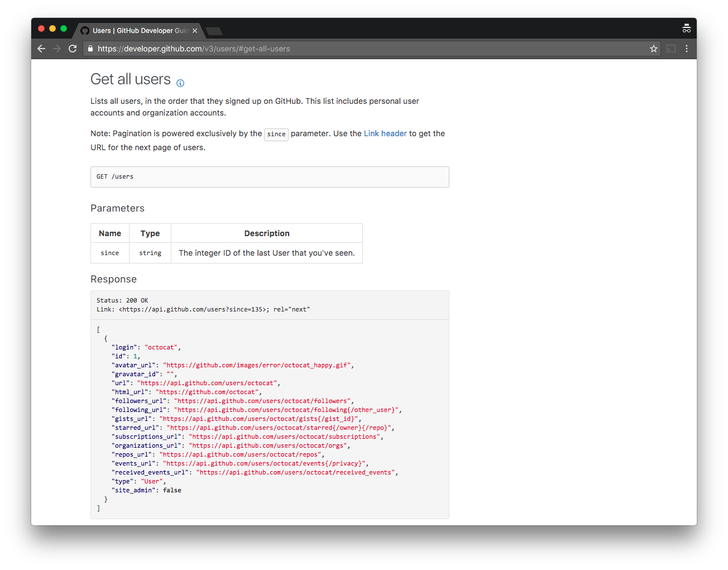Click the starred_url JSON line
The height and width of the screenshot is (570, 728).
[x=253, y=428]
